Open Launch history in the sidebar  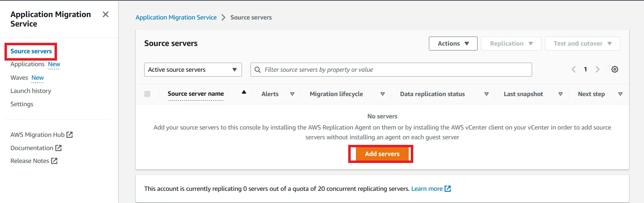point(31,91)
